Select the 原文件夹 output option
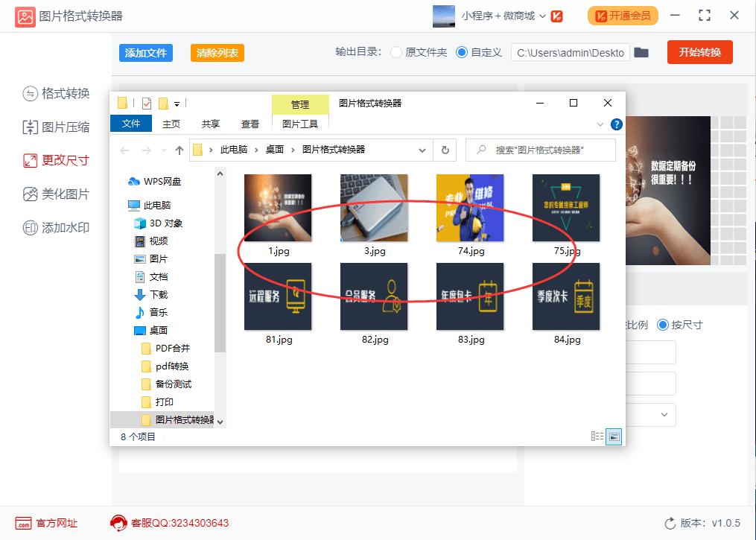756x540 pixels. coord(396,53)
